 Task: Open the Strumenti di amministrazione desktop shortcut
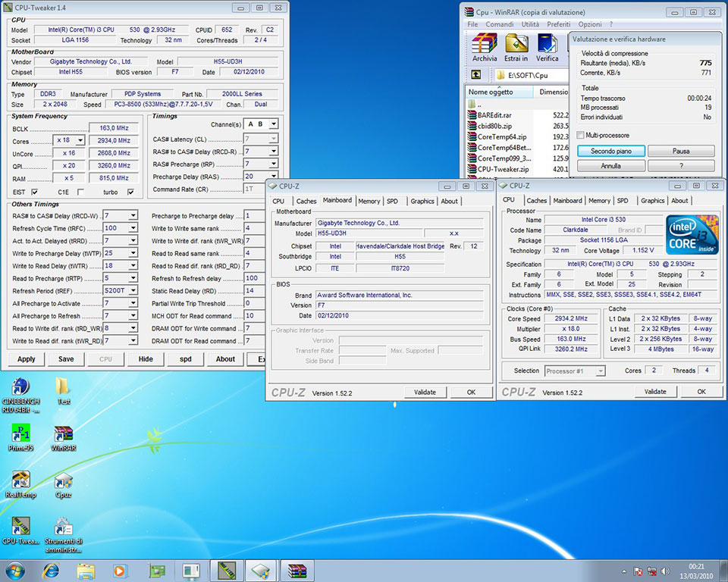click(x=63, y=536)
